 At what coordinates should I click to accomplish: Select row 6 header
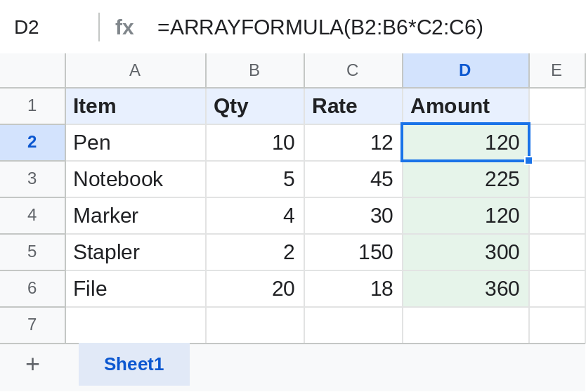pyautogui.click(x=32, y=289)
